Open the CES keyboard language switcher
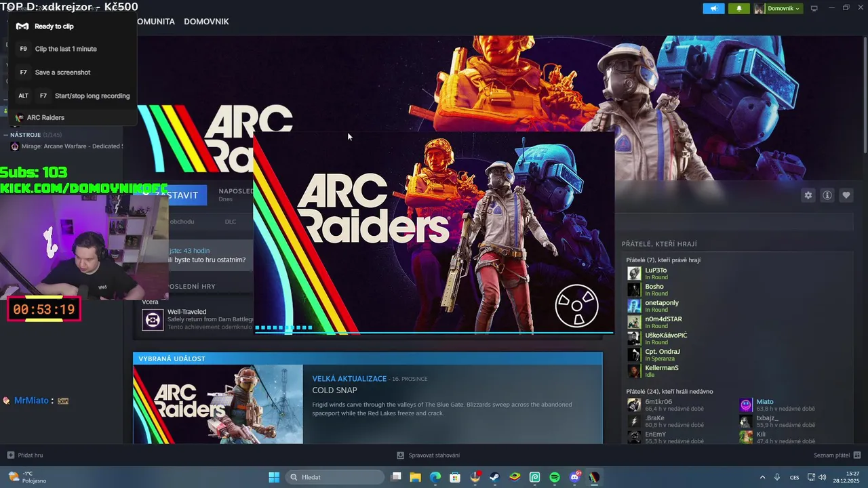Viewport: 868px width, 488px height. coord(794,477)
